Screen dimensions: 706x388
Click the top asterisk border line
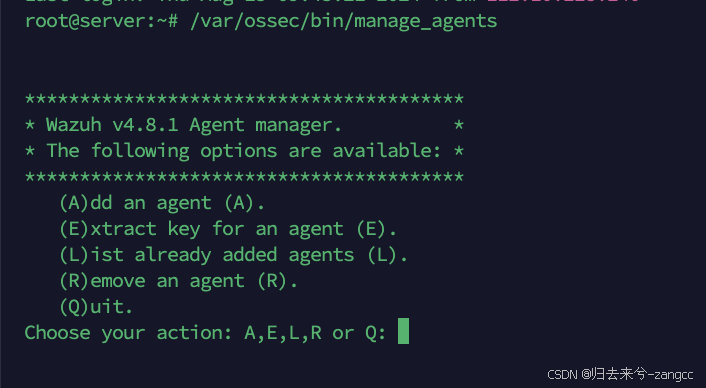point(244,99)
